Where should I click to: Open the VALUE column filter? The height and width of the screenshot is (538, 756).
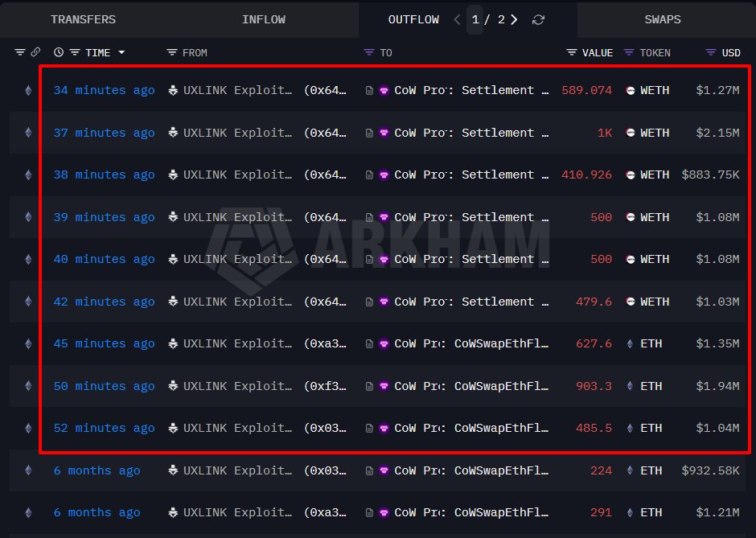point(571,52)
